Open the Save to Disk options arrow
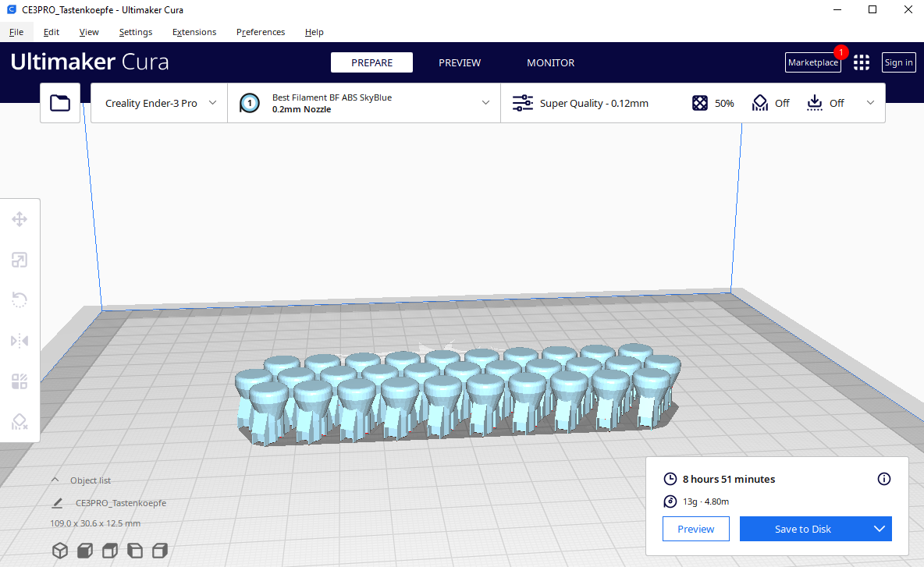Screen dimensions: 924x567 [x=880, y=529]
